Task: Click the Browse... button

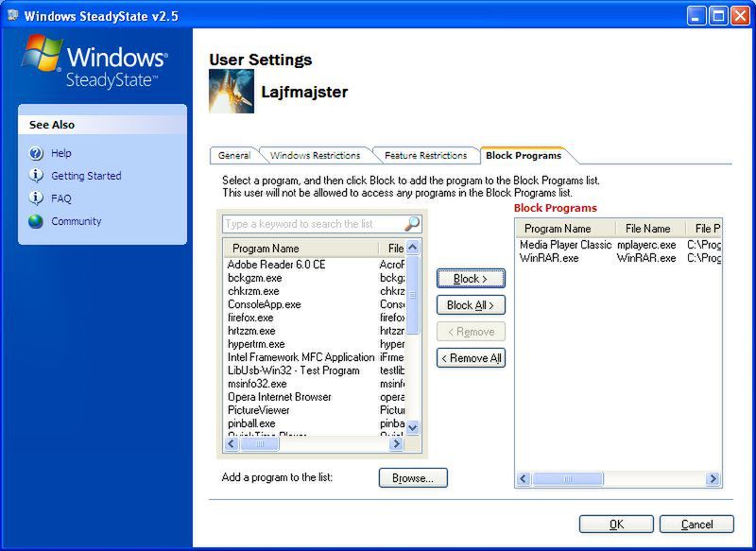Action: tap(413, 477)
